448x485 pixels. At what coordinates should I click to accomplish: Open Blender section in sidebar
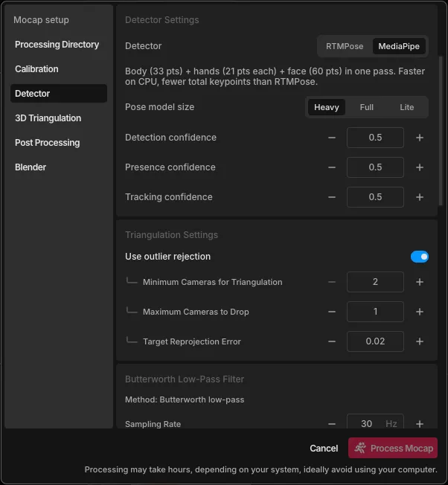(59, 167)
